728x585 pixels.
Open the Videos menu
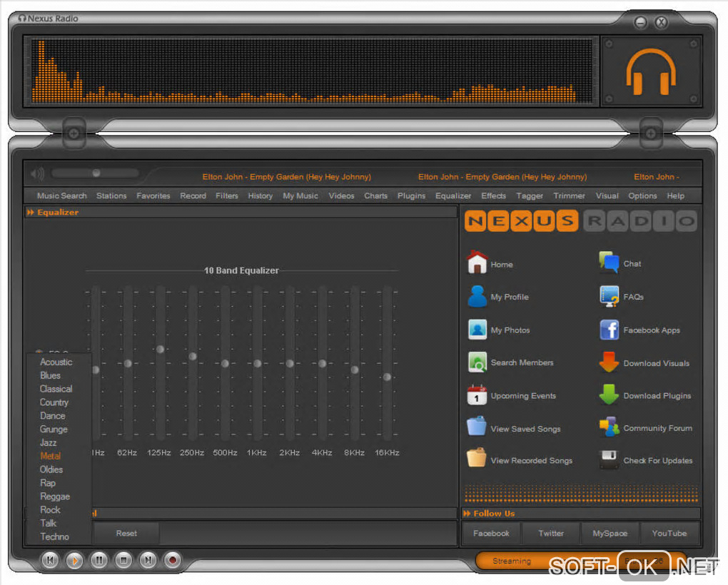341,195
